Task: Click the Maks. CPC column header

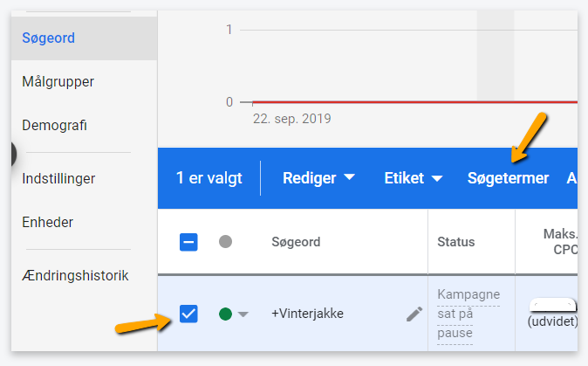Action: pyautogui.click(x=560, y=242)
